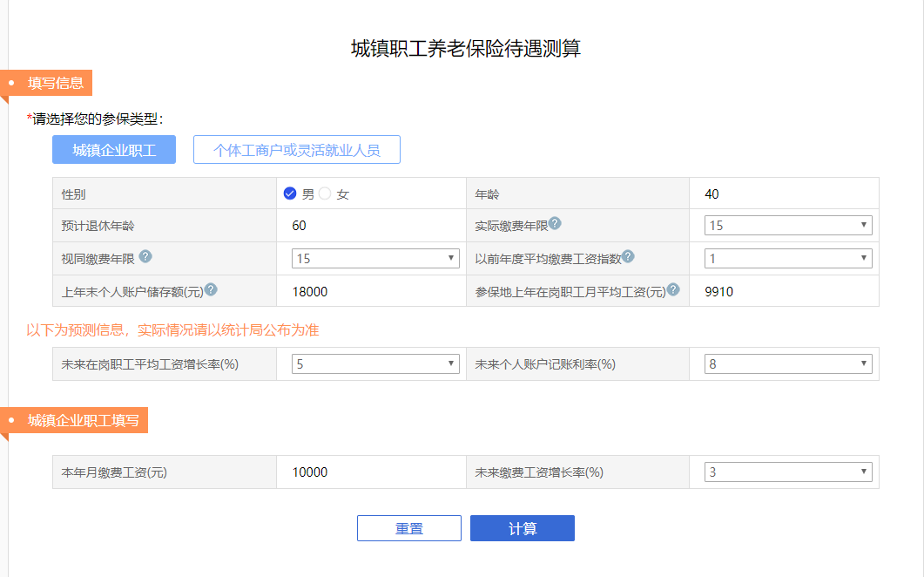Image resolution: width=924 pixels, height=577 pixels.
Task: Click help icon beside 实际缴费年限
Action: click(x=555, y=224)
